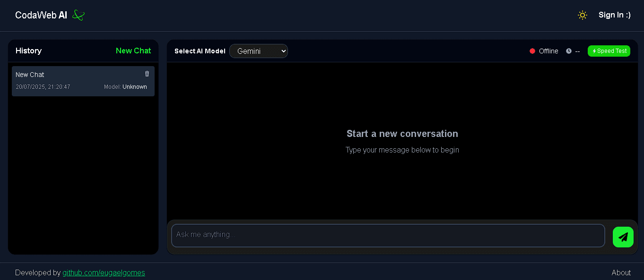The image size is (644, 280).
Task: Open the About page
Action: coord(621,272)
